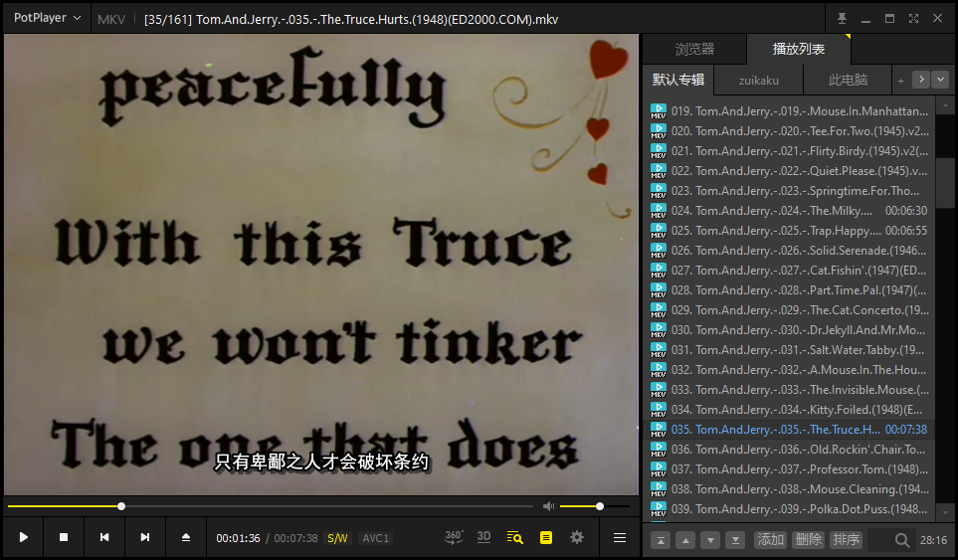Select 019 Mouse.In.Manhattan in playlist
Image resolution: width=958 pixels, height=560 pixels.
(x=789, y=111)
